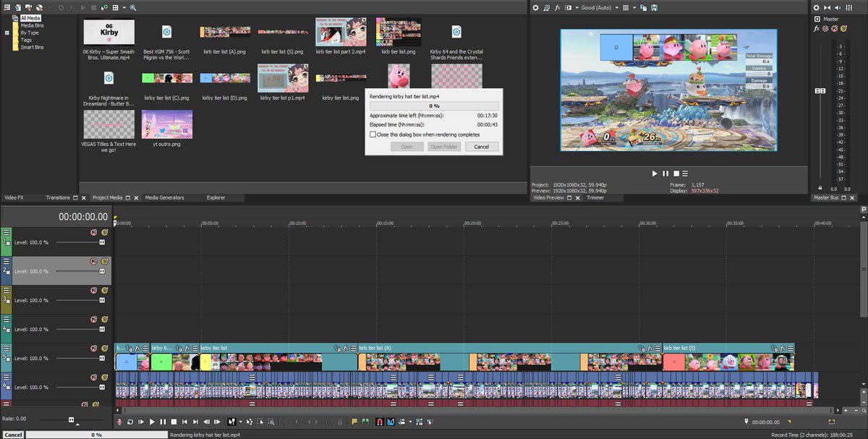Image resolution: width=868 pixels, height=439 pixels.
Task: Click Master Bus downmix output icon
Action: [827, 7]
